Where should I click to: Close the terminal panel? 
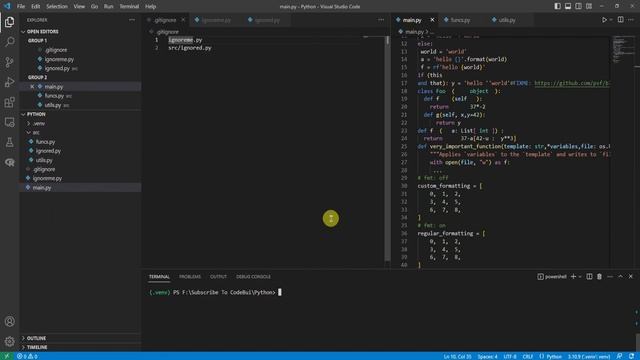point(631,276)
